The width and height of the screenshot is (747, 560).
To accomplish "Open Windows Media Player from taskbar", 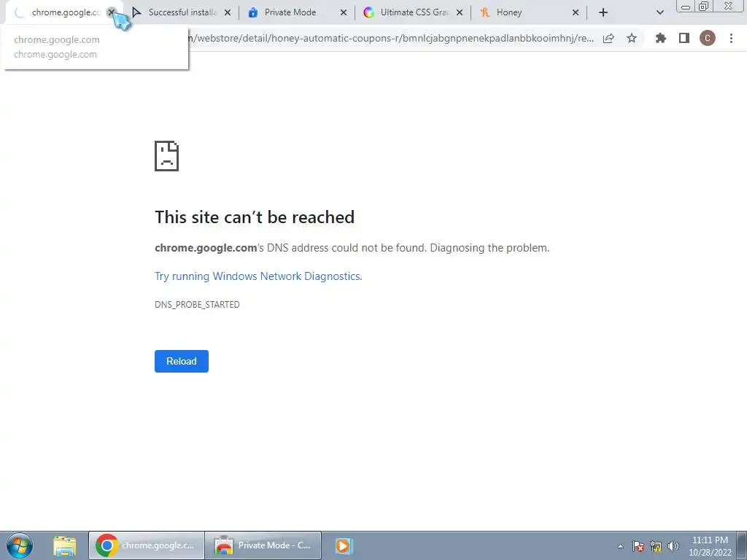I will pos(343,545).
